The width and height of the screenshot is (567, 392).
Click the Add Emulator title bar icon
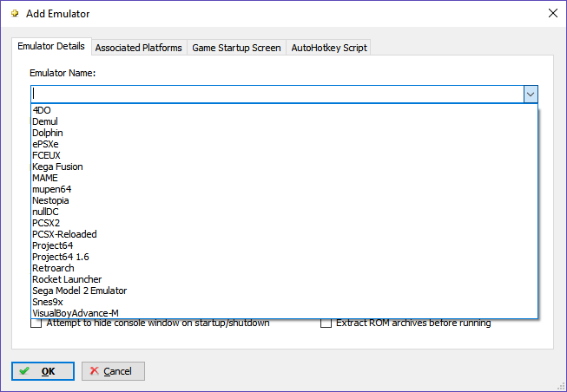pos(15,13)
